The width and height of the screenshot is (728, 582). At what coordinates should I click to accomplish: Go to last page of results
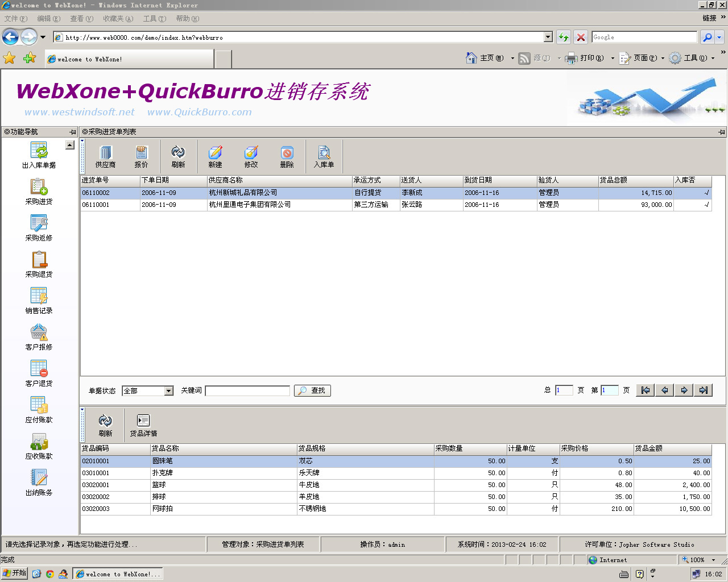(x=704, y=390)
